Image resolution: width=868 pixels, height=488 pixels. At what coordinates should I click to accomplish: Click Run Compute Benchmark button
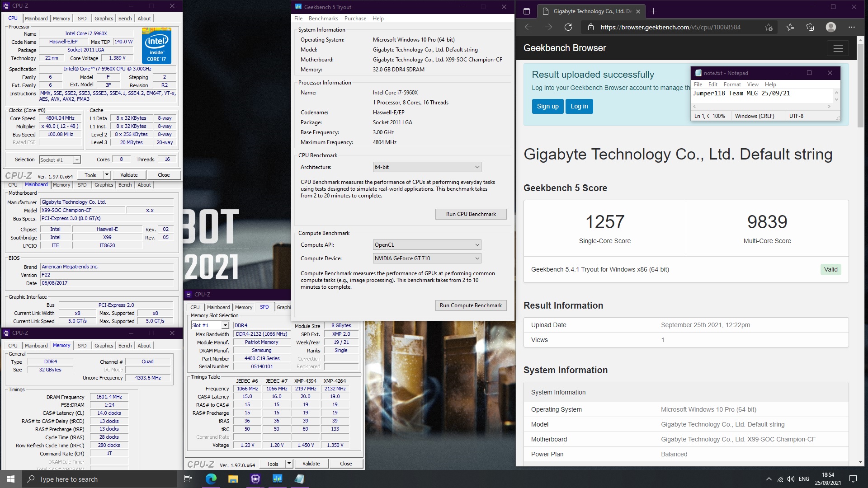tap(471, 305)
